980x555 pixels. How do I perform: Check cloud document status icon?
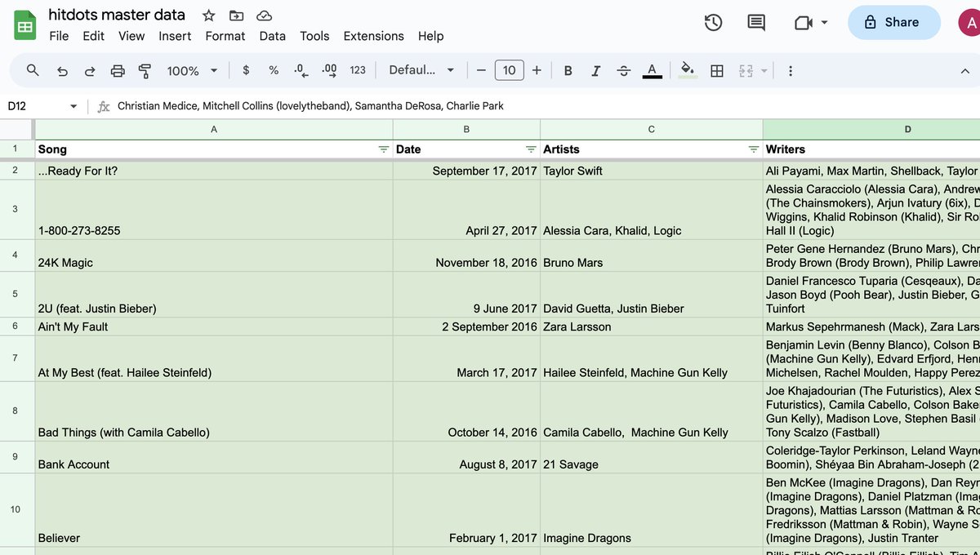click(264, 16)
